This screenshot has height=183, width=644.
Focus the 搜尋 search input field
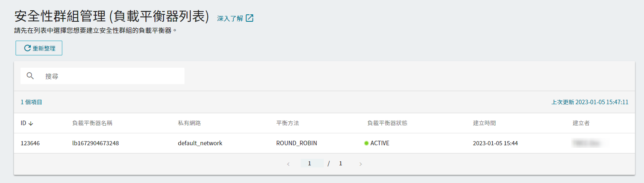coord(102,76)
